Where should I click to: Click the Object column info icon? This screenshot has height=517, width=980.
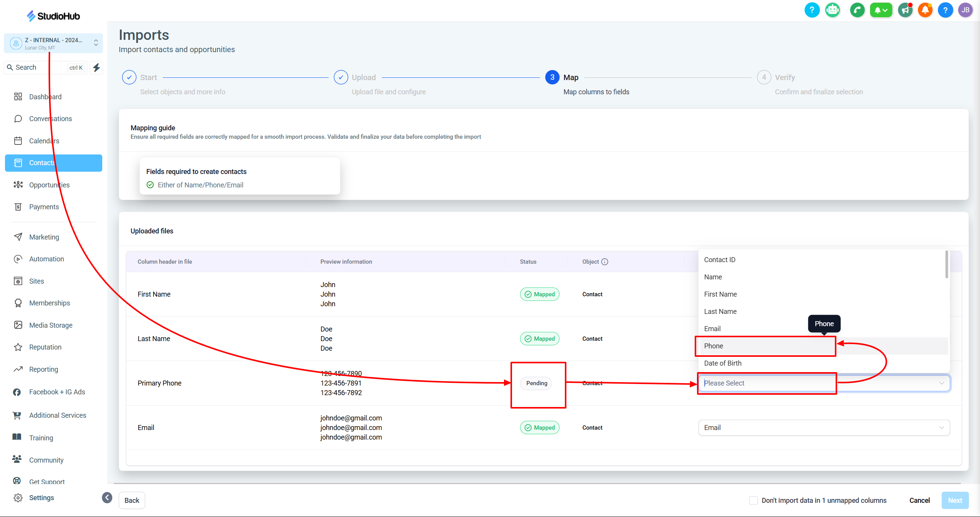pos(605,262)
